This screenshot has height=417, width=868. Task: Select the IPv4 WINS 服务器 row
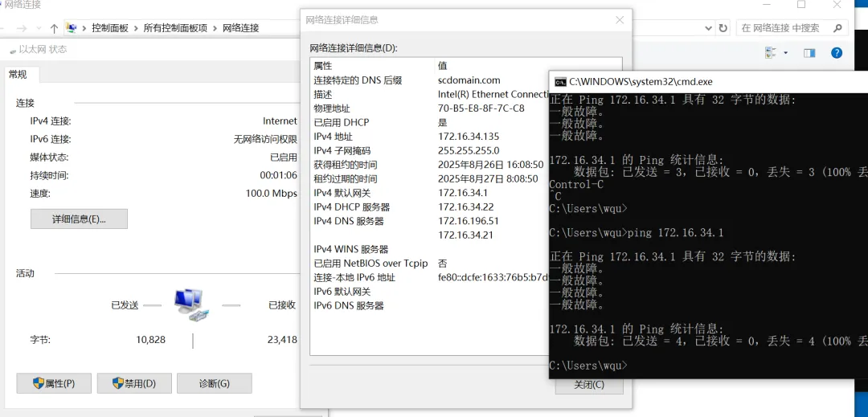pyautogui.click(x=429, y=249)
